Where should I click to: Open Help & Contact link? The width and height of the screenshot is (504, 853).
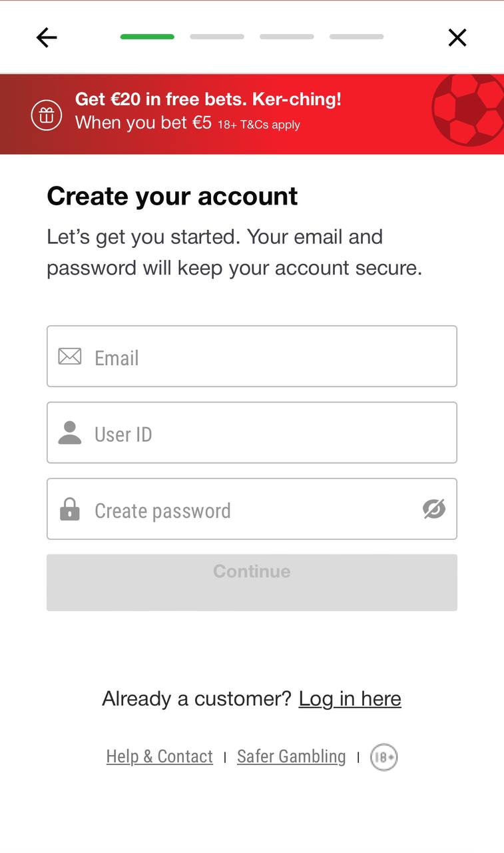tap(160, 756)
